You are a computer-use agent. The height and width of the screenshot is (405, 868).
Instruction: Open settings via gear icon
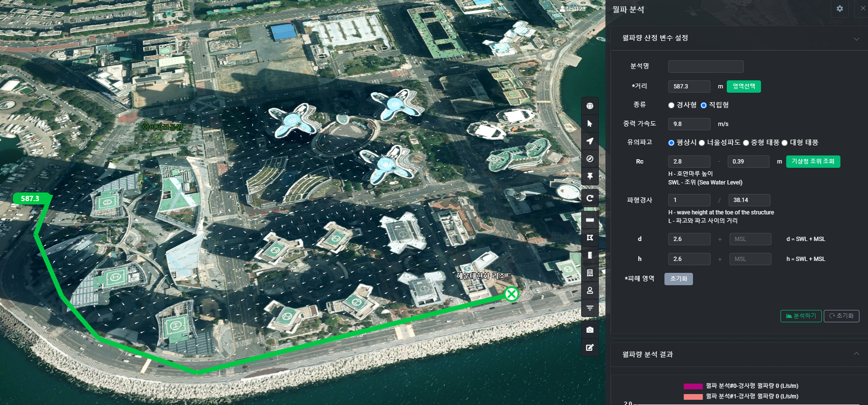[x=839, y=9]
